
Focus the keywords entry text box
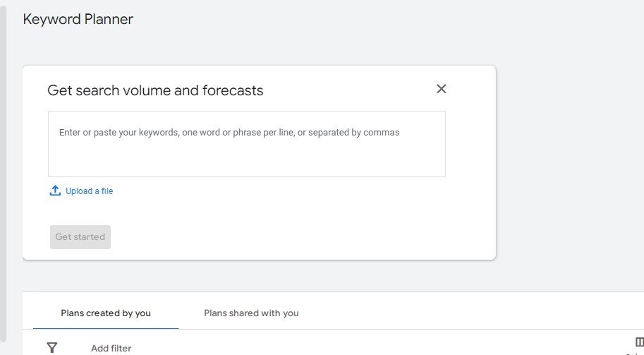coord(247,144)
